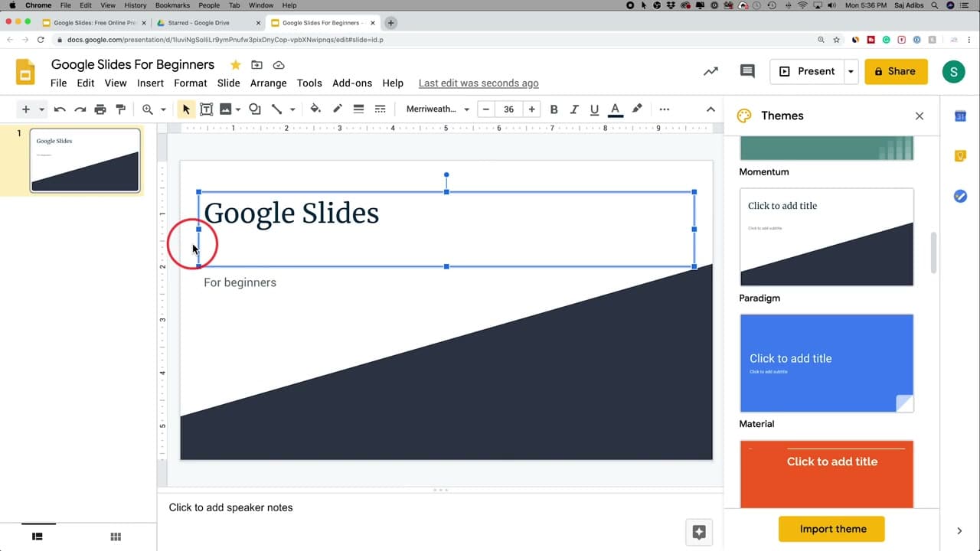Image resolution: width=980 pixels, height=551 pixels.
Task: Open the Add-ons menu
Action: click(352, 83)
